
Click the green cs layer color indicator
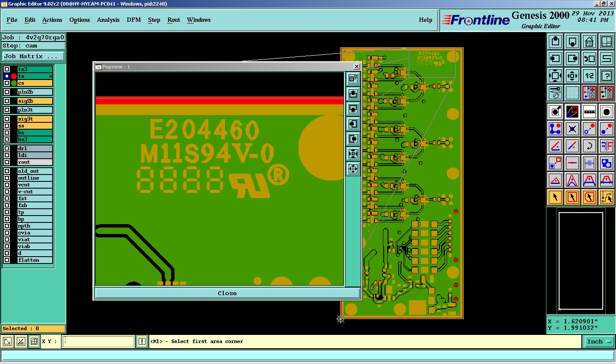pyautogui.click(x=14, y=83)
